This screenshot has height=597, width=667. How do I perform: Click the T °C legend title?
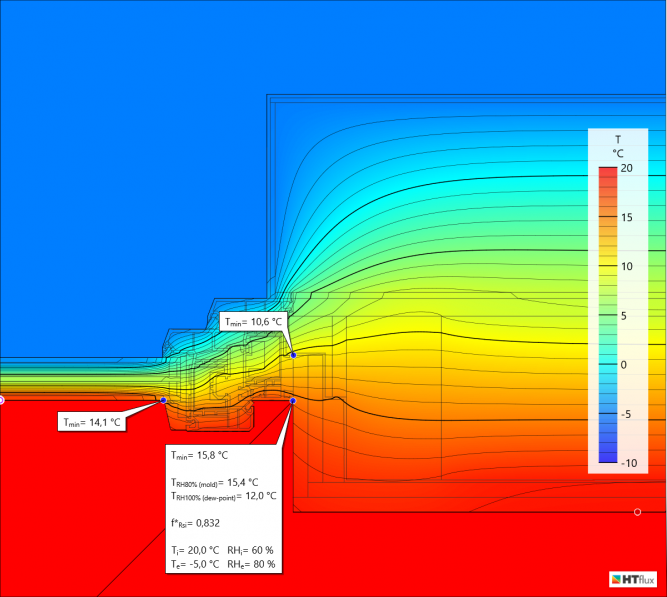617,146
